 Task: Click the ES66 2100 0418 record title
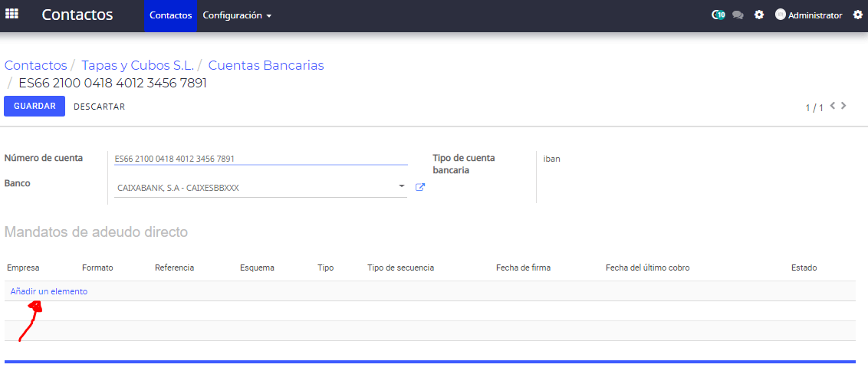pos(113,84)
